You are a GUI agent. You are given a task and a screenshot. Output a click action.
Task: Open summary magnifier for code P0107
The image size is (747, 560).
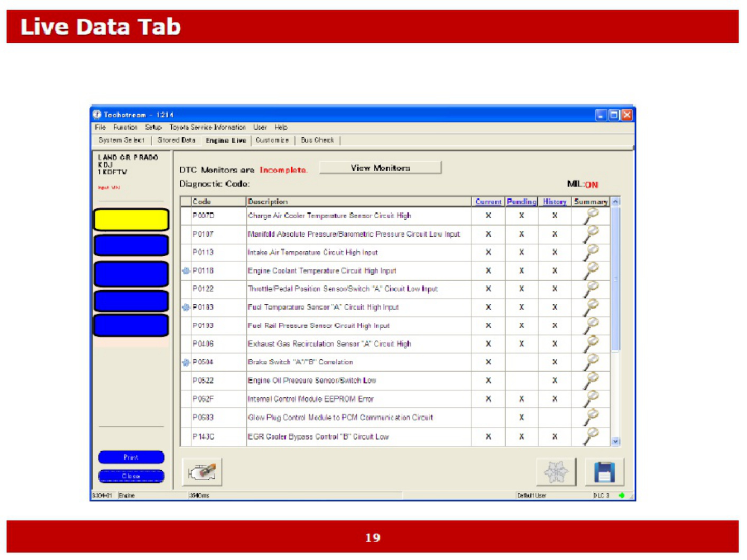point(591,234)
